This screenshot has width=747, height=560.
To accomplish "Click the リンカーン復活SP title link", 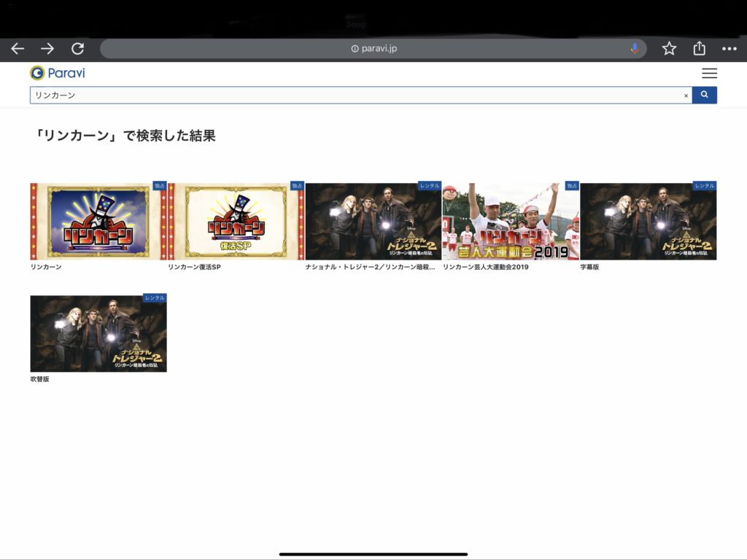I will coord(194,267).
